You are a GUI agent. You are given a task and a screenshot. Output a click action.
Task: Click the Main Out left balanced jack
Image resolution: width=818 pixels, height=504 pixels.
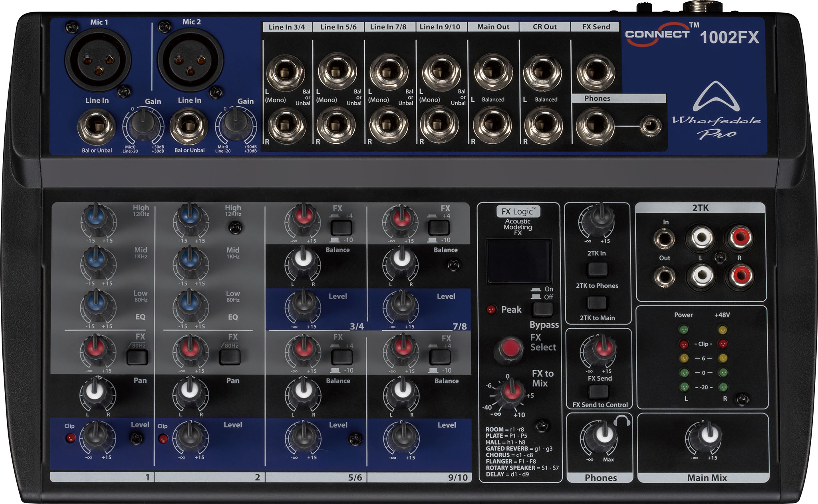[x=492, y=73]
